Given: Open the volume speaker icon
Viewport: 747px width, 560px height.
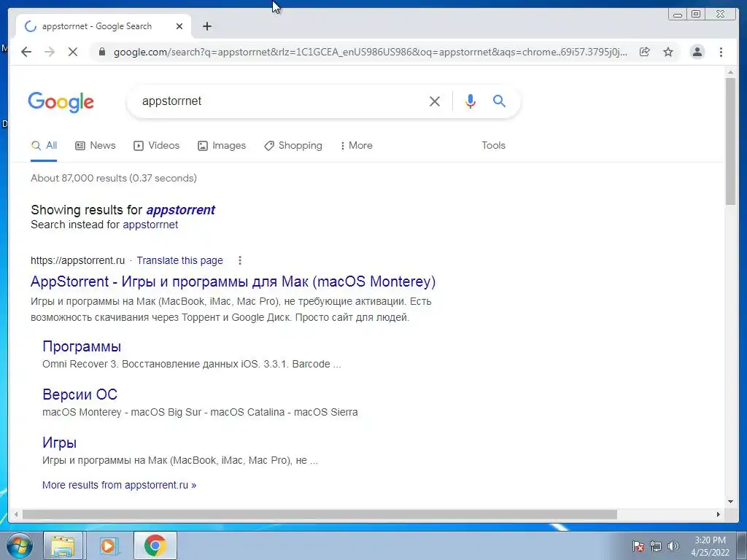Looking at the screenshot, I should [673, 546].
